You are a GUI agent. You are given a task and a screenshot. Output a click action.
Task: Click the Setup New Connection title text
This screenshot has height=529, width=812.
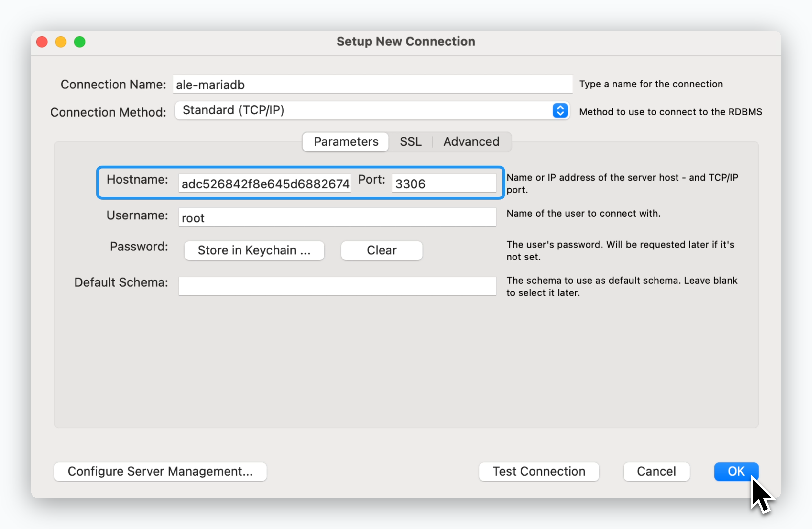(406, 41)
